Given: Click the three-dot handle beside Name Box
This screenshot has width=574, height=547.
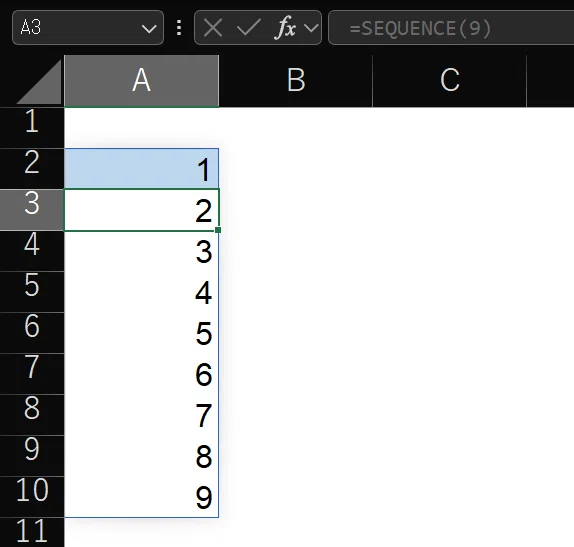Looking at the screenshot, I should 179,28.
